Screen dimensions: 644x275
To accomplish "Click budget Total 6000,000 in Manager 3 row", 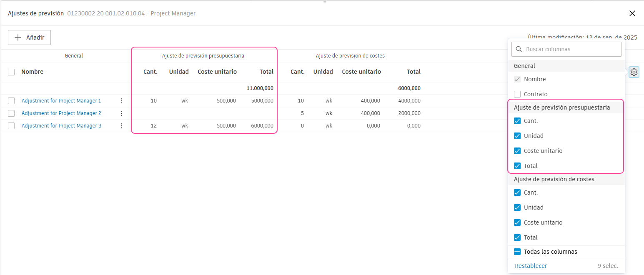I will (262, 126).
